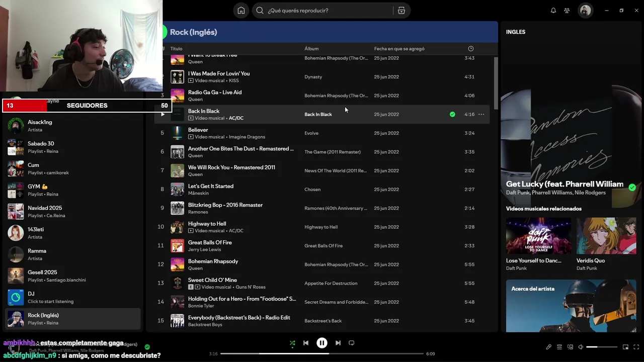
Task: Open Navidad 2025 playlist
Action: 73,212
